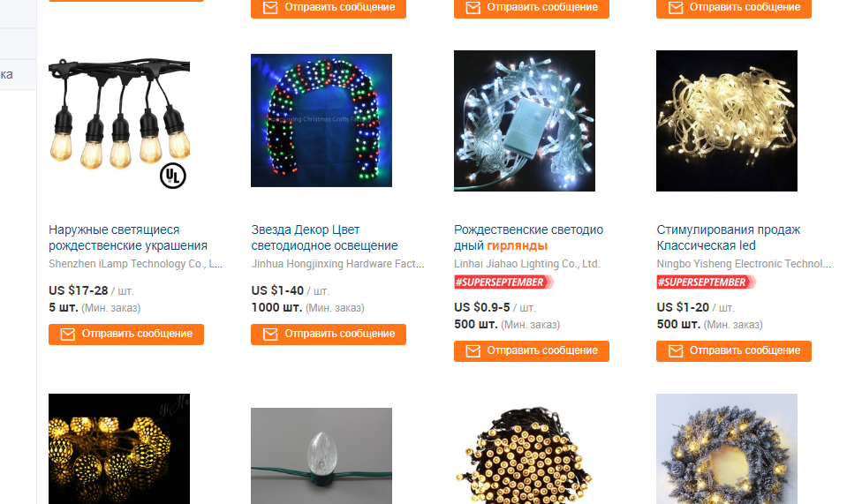
Task: Open 'Наружные светящиеся рождественские украшения' product title
Action: [128, 237]
